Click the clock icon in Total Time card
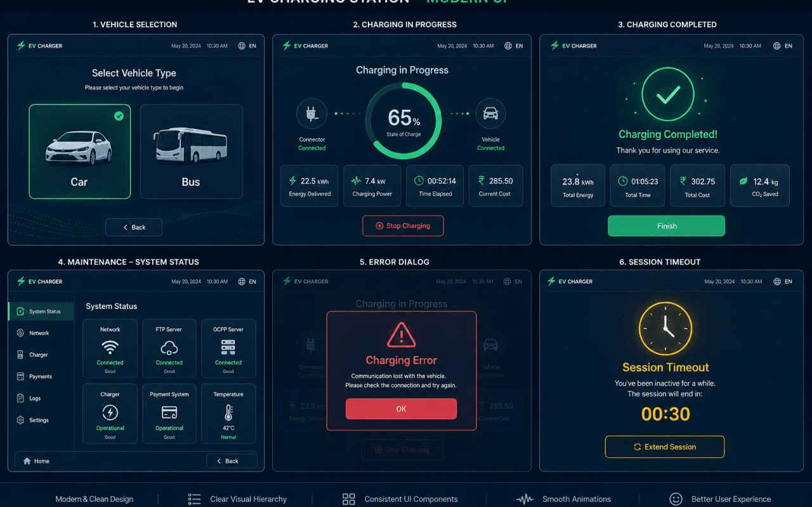The image size is (812, 507). click(623, 181)
